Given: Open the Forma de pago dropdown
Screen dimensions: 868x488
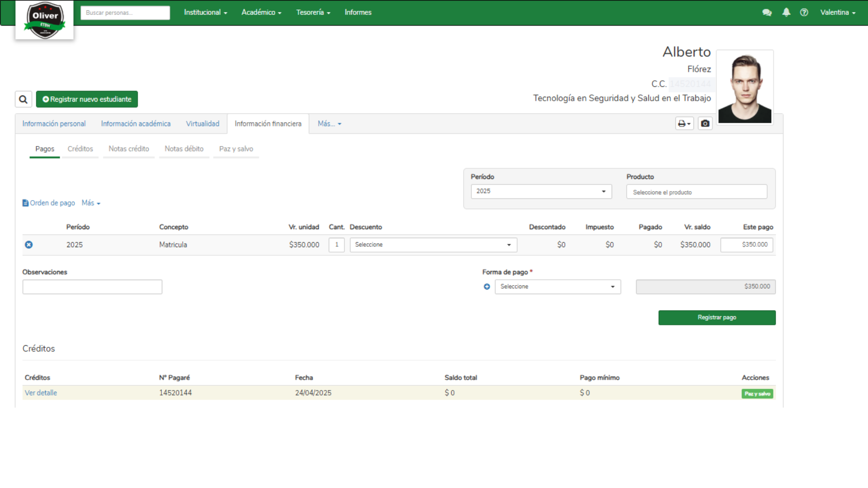Looking at the screenshot, I should (x=557, y=286).
